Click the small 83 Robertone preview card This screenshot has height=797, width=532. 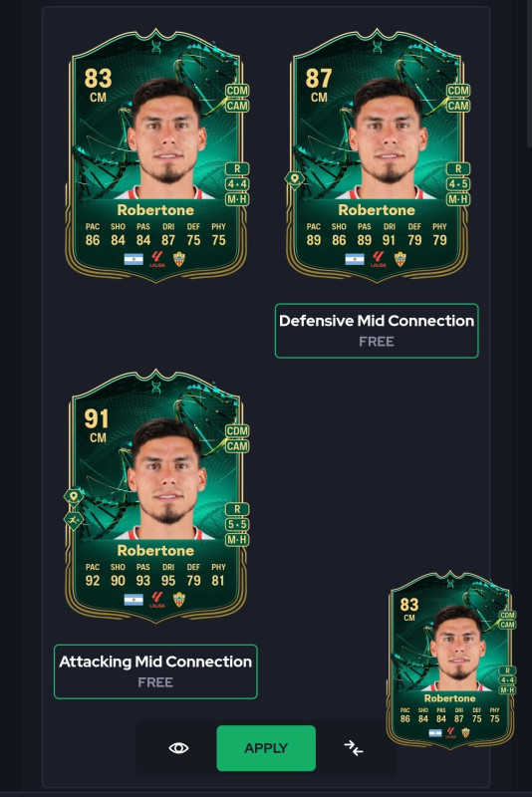(x=450, y=660)
